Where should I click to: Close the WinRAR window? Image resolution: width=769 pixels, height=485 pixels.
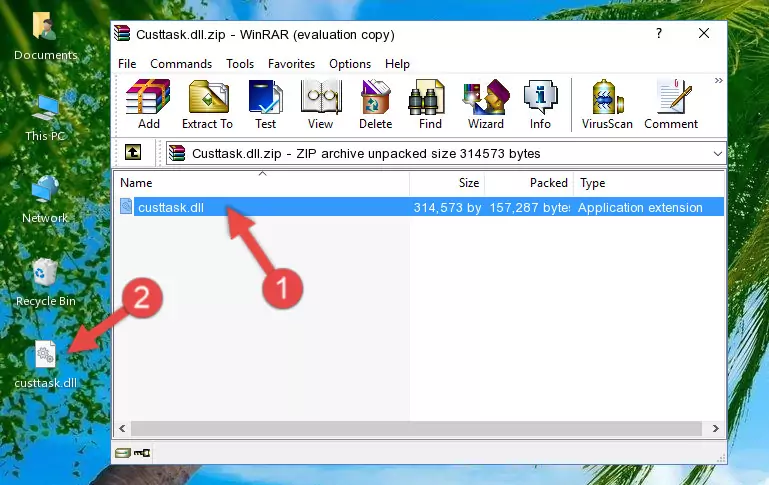point(704,33)
